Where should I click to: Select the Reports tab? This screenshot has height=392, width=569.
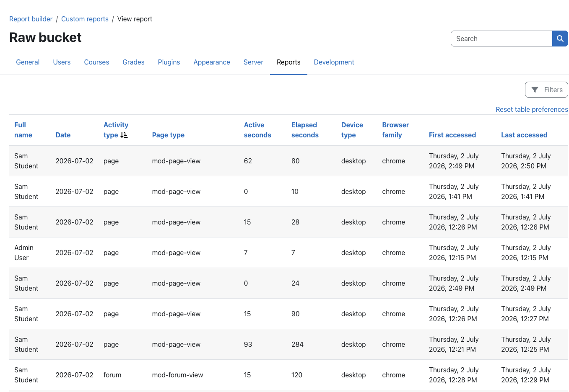[x=288, y=62]
